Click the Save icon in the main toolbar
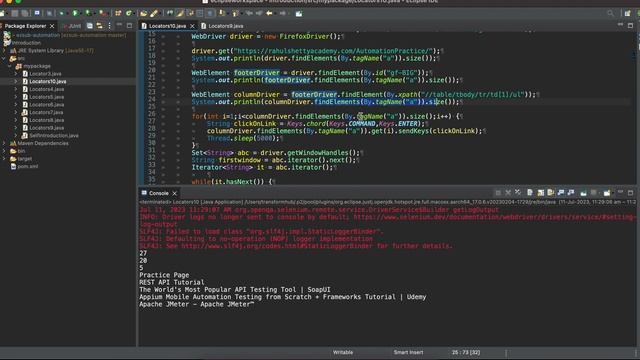The height and width of the screenshot is (360, 640). tap(15, 13)
